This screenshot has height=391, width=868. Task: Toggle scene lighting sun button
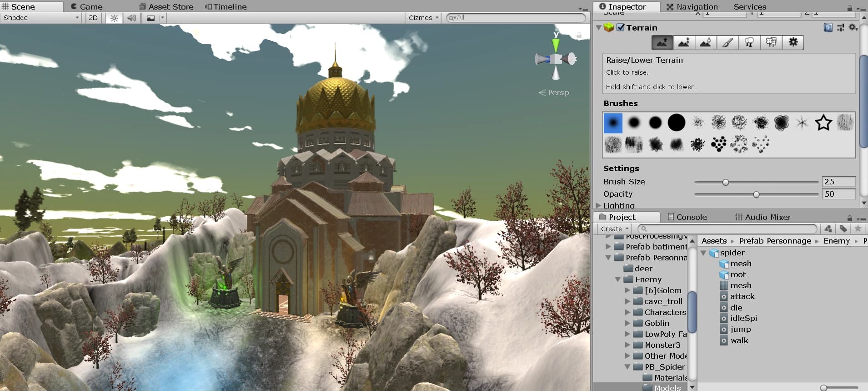(114, 18)
